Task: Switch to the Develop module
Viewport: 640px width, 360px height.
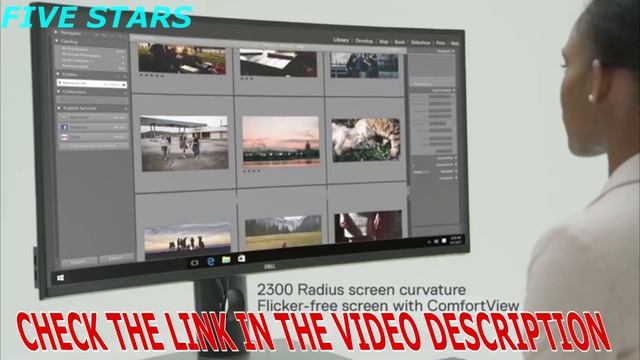Action: [x=364, y=41]
